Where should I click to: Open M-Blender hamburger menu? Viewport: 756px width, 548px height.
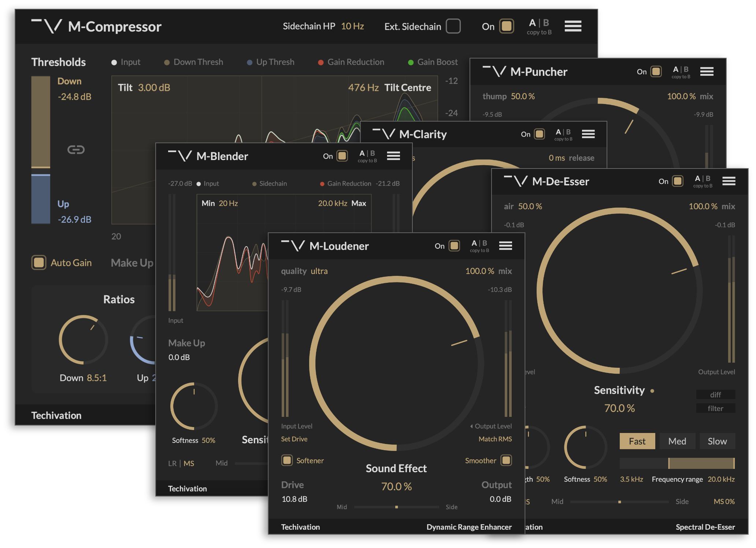pyautogui.click(x=393, y=156)
